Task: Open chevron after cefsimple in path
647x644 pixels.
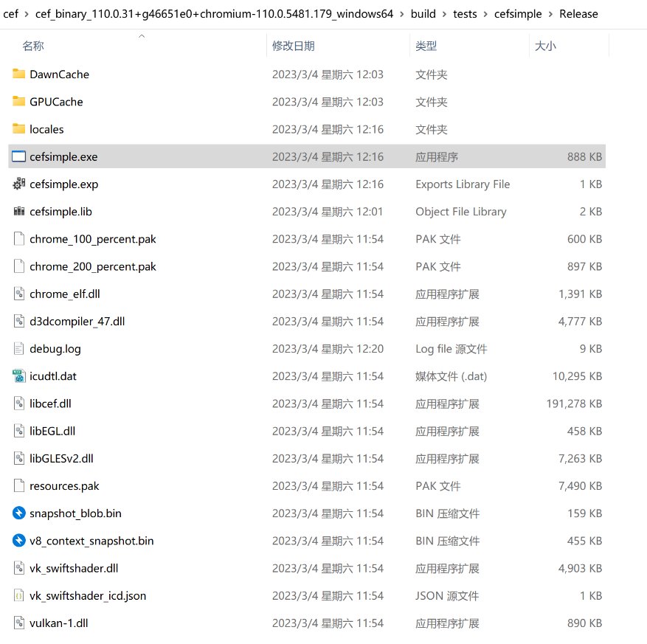Action: point(550,14)
